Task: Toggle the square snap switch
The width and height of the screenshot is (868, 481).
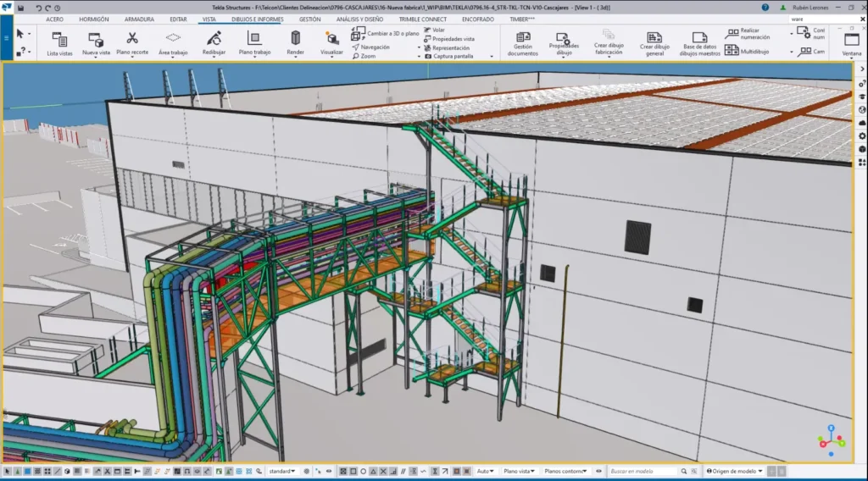Action: [353, 471]
